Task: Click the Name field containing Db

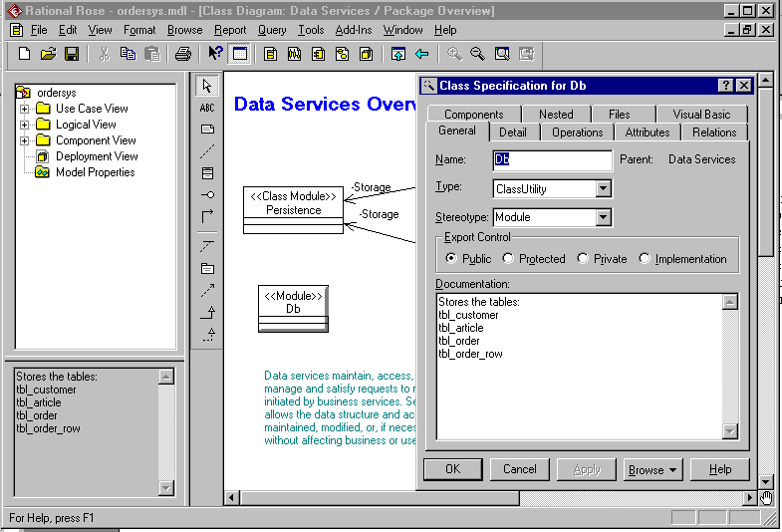Action: click(x=552, y=160)
